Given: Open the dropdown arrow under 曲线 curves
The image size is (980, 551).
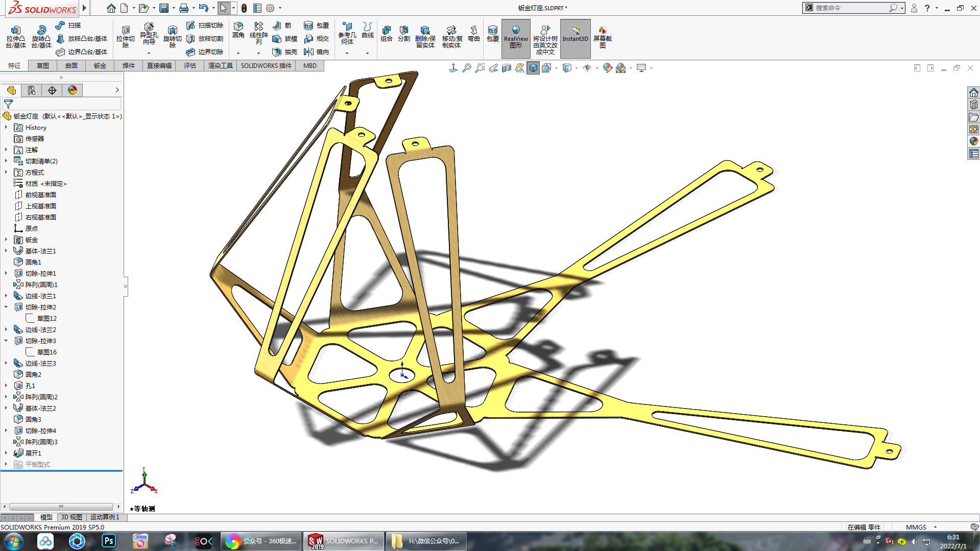Looking at the screenshot, I should (x=367, y=53).
